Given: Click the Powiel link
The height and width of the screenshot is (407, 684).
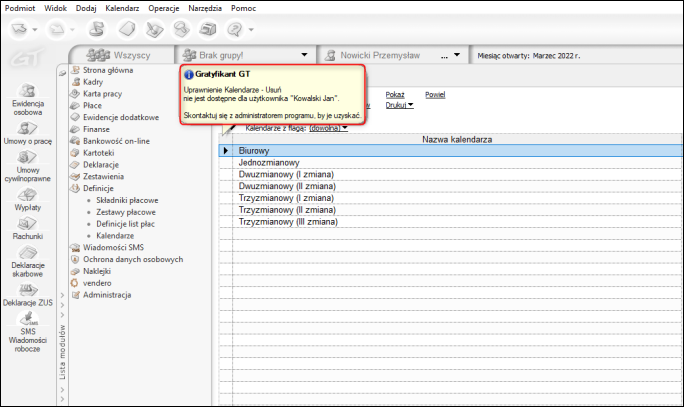Looking at the screenshot, I should [435, 95].
